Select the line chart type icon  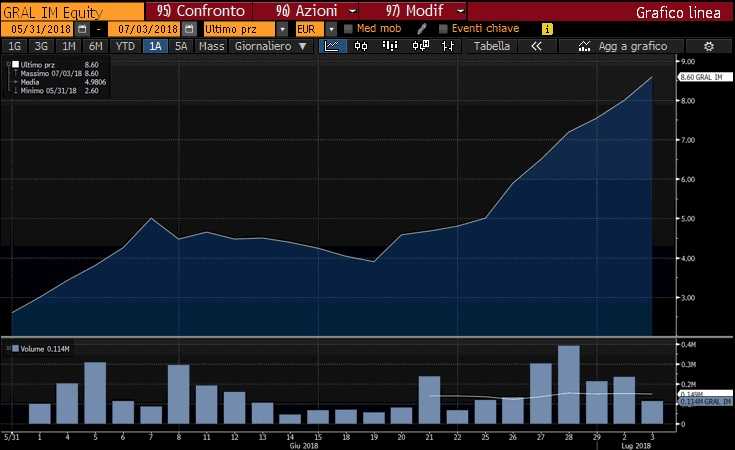click(x=332, y=46)
